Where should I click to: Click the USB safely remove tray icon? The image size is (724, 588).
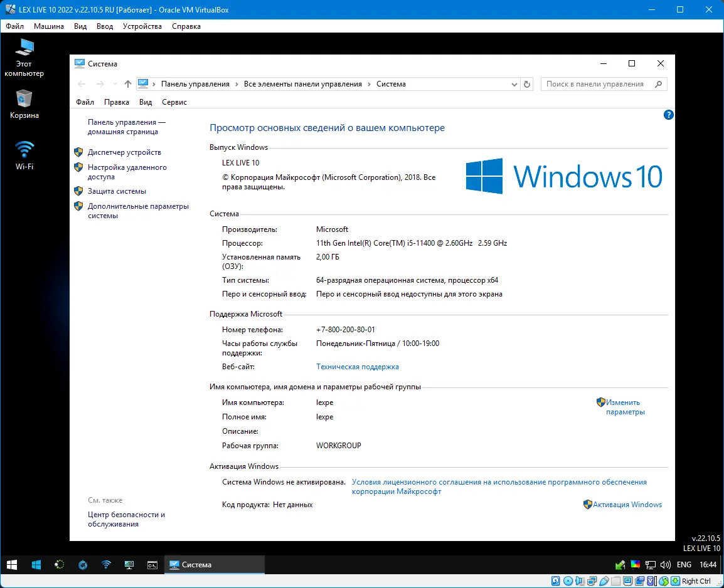620,564
